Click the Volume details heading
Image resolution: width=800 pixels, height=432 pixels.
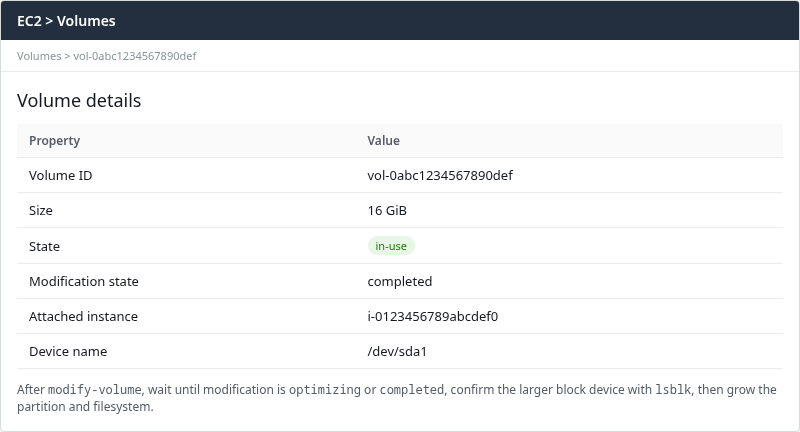(79, 100)
